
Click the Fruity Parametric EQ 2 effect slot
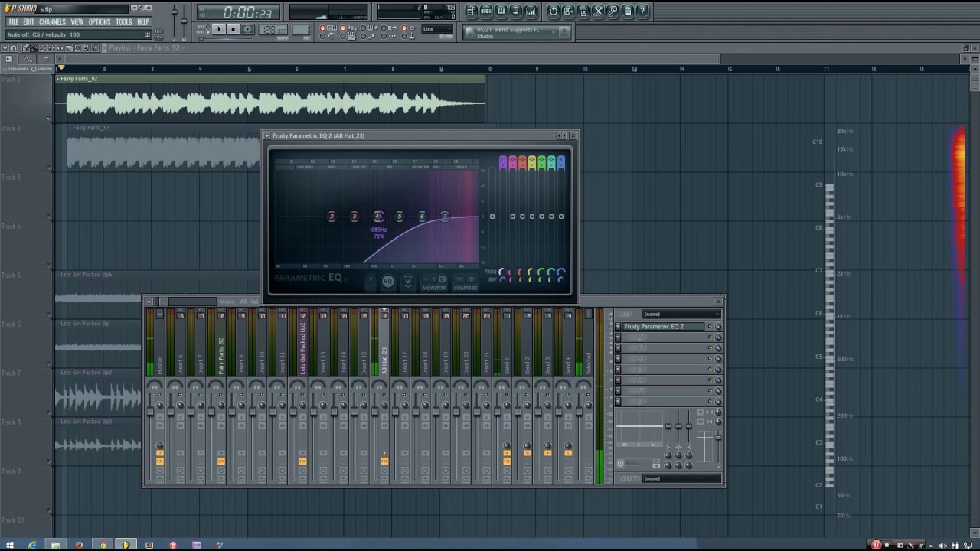663,327
